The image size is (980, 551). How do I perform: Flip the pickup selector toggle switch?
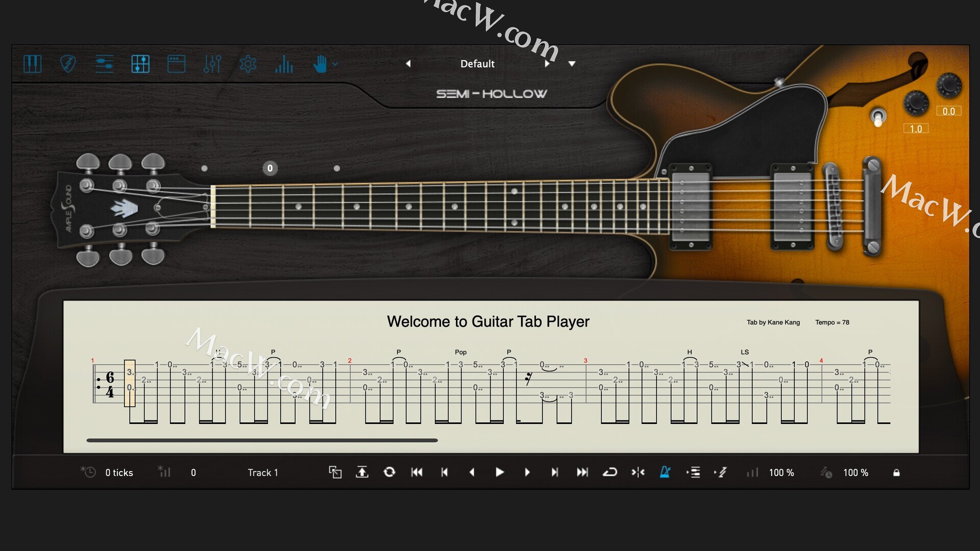(x=878, y=118)
